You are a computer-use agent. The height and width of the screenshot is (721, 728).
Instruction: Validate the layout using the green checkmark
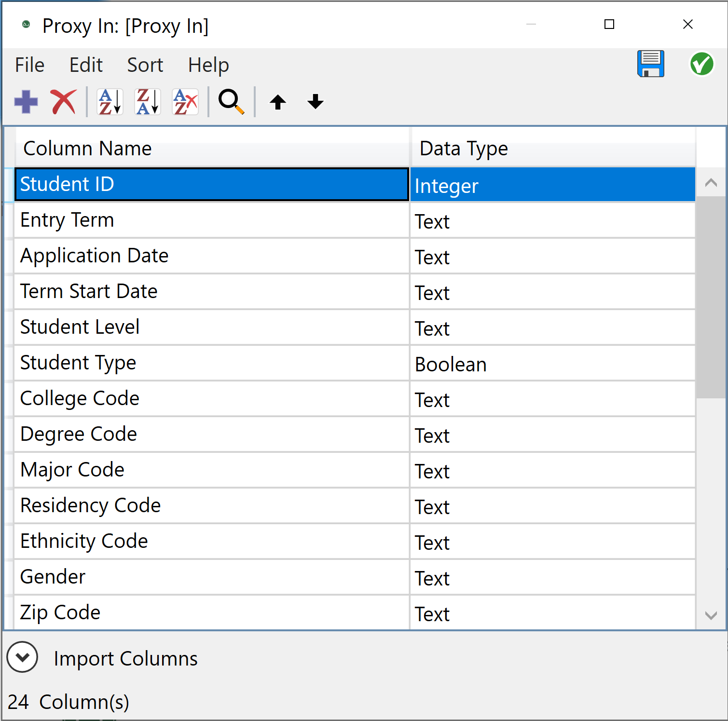click(x=701, y=64)
